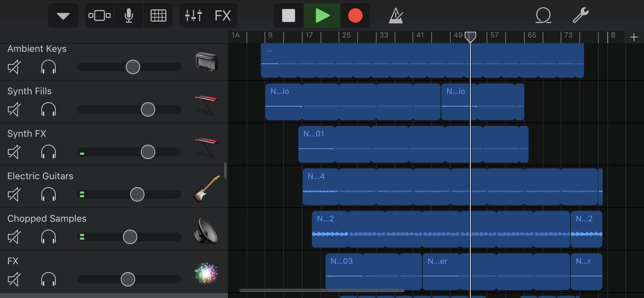Tap the microphone audio recorder icon
The width and height of the screenshot is (644, 298).
(x=129, y=16)
